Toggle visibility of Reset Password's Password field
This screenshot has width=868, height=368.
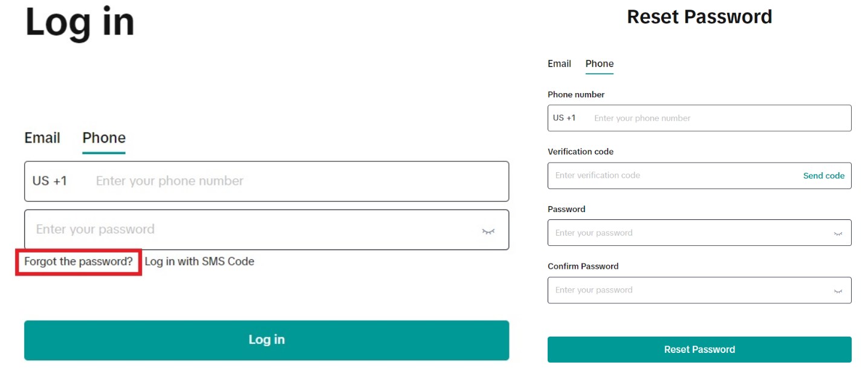tap(838, 234)
